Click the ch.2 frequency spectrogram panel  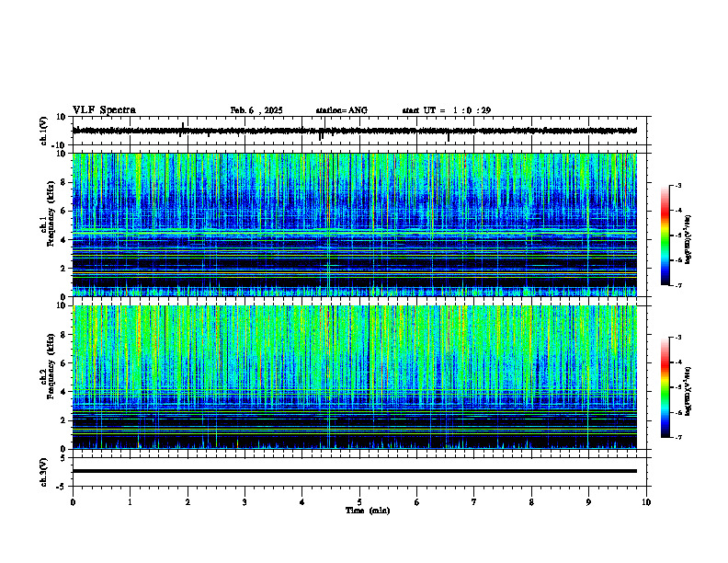355,377
